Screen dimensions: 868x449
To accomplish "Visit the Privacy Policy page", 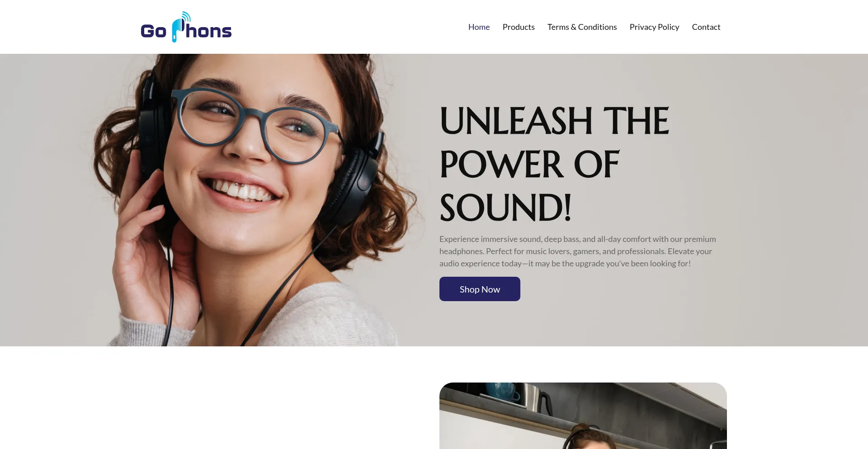I will pos(654,27).
